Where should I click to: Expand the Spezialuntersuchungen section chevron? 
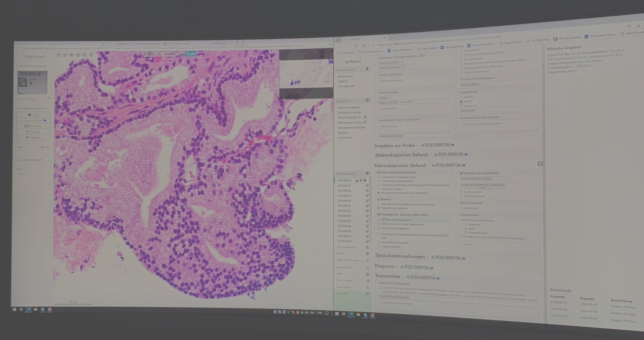tap(540, 261)
